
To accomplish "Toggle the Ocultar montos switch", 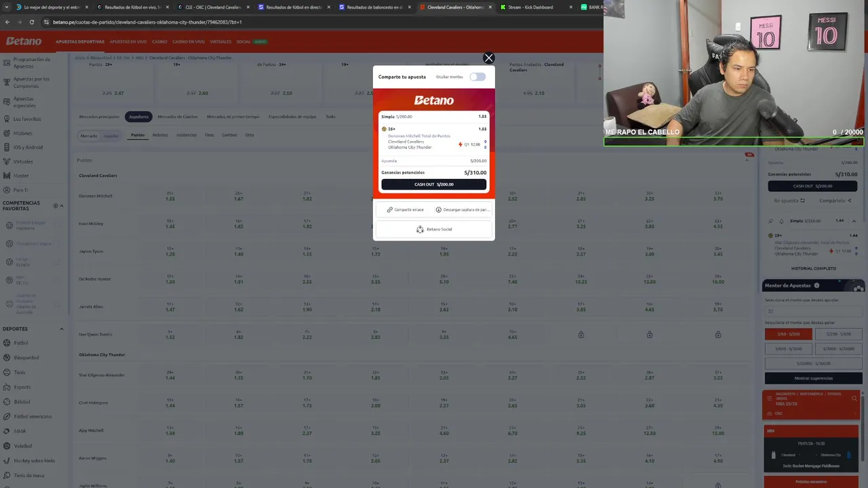I will (478, 77).
